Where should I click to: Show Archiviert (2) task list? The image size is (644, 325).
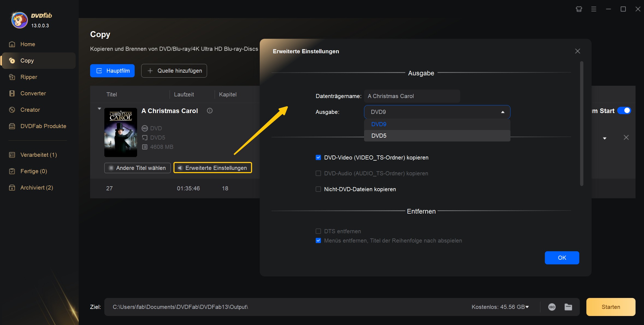37,188
